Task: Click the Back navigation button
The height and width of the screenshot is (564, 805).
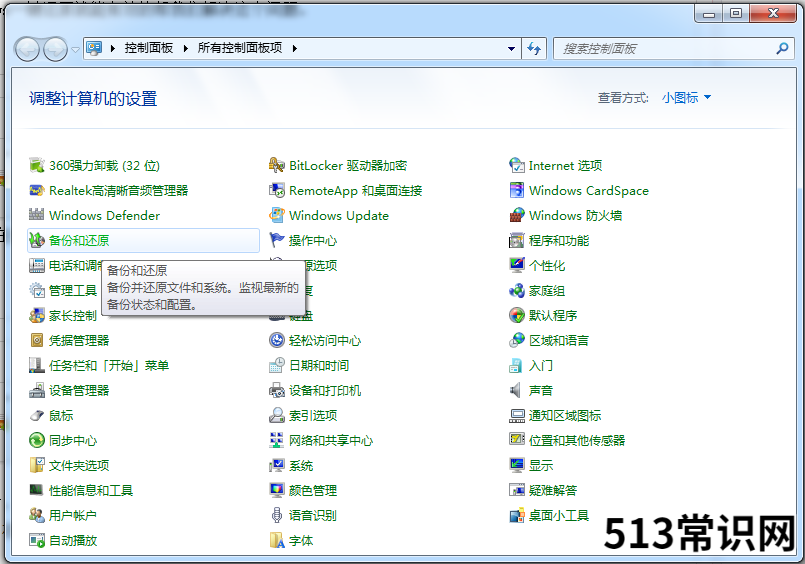Action: coord(27,49)
